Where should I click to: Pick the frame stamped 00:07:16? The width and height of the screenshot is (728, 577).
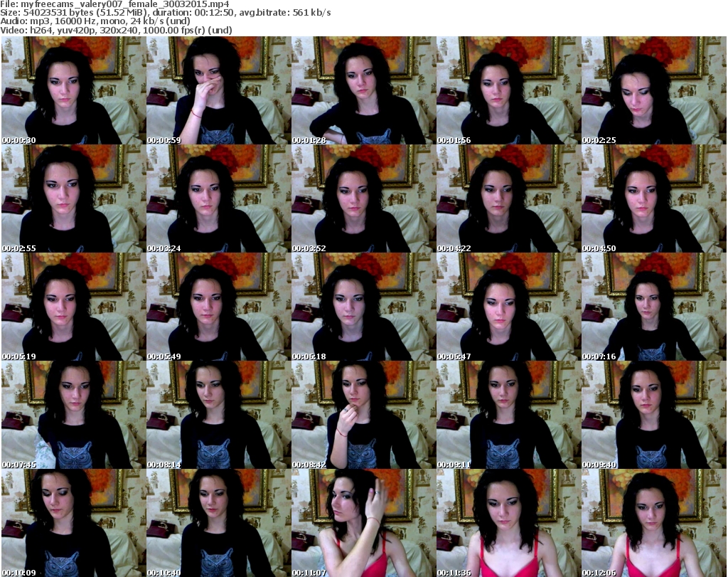click(654, 307)
